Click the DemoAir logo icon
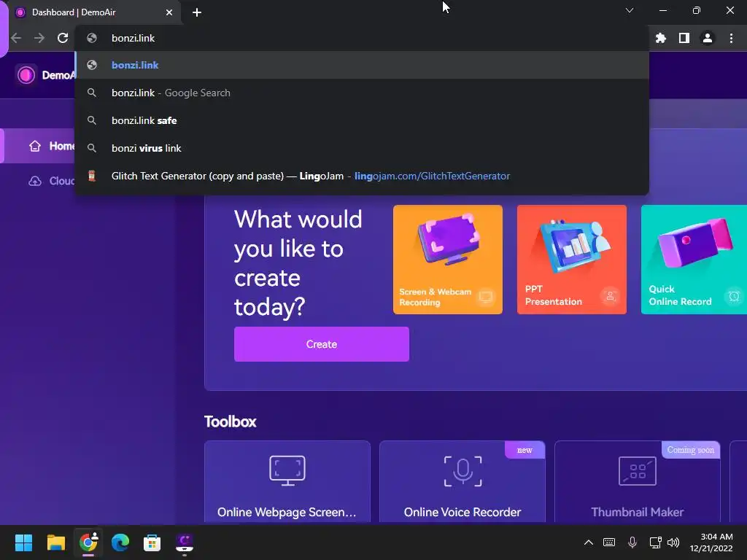This screenshot has width=747, height=560. pos(26,75)
